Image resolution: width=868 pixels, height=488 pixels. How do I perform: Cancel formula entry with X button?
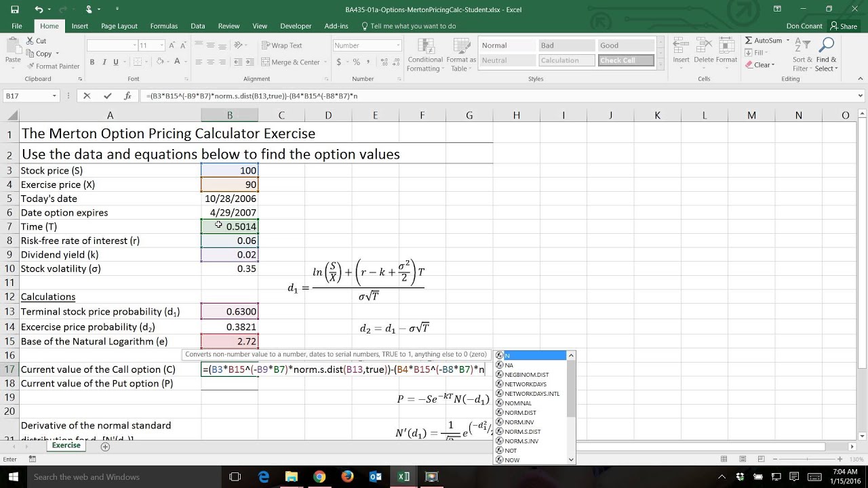pos(87,96)
